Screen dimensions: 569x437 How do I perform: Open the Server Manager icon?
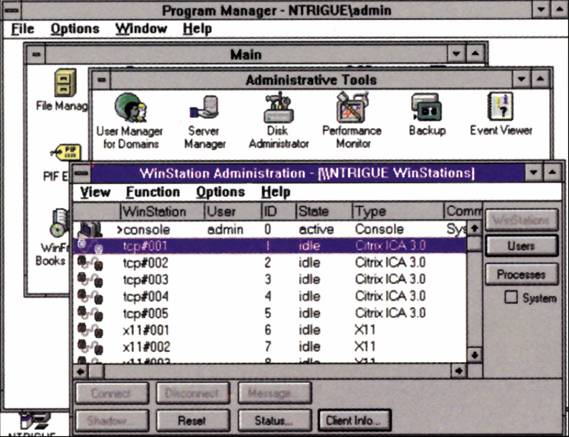click(204, 108)
